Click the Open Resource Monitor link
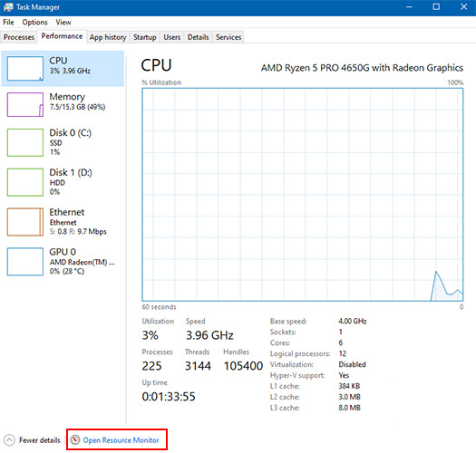 (121, 440)
